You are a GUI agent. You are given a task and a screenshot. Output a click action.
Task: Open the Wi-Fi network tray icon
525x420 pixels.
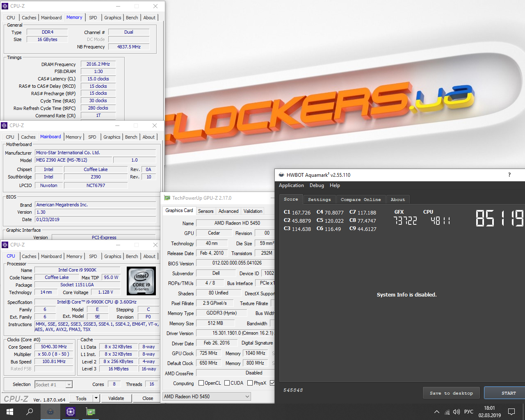tap(447, 412)
